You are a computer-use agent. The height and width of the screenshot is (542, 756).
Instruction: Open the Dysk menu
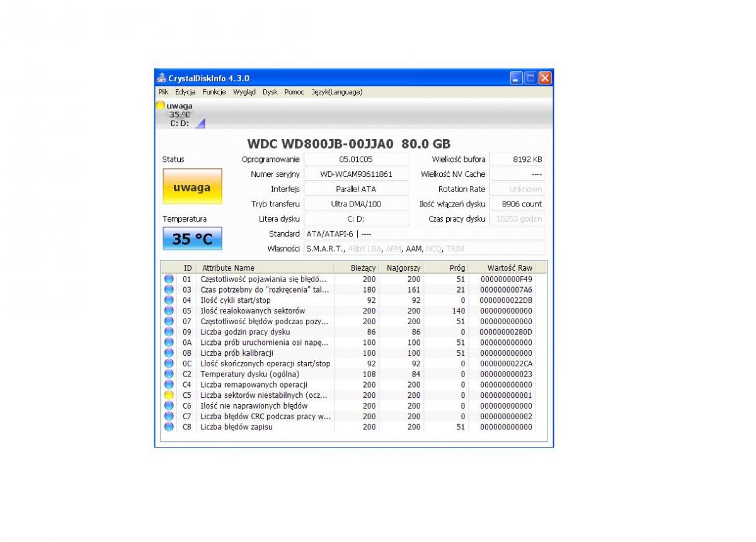pyautogui.click(x=270, y=92)
